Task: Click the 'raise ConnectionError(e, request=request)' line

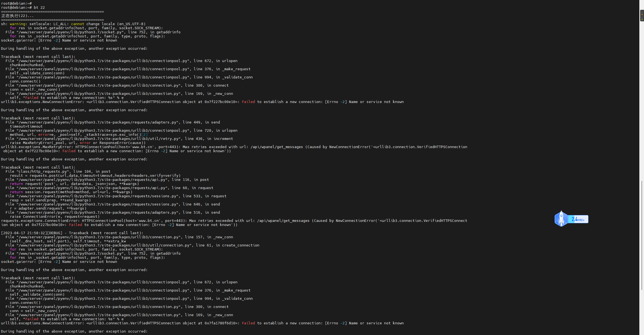Action: [x=55, y=216]
